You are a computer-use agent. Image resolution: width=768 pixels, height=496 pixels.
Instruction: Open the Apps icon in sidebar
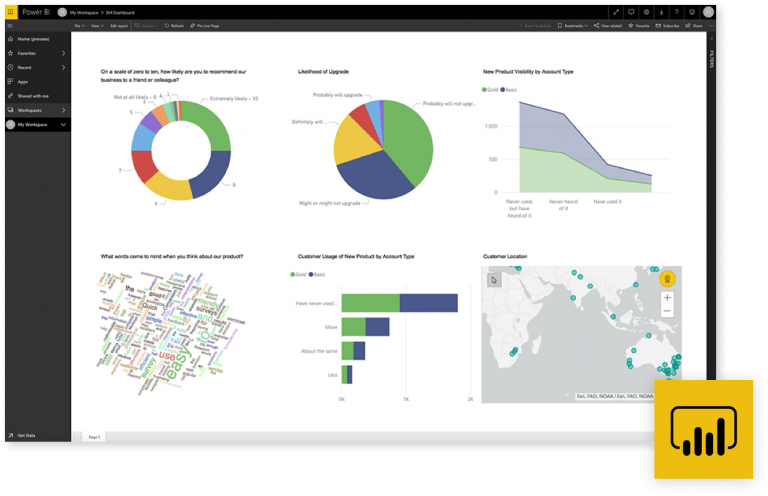(x=11, y=81)
